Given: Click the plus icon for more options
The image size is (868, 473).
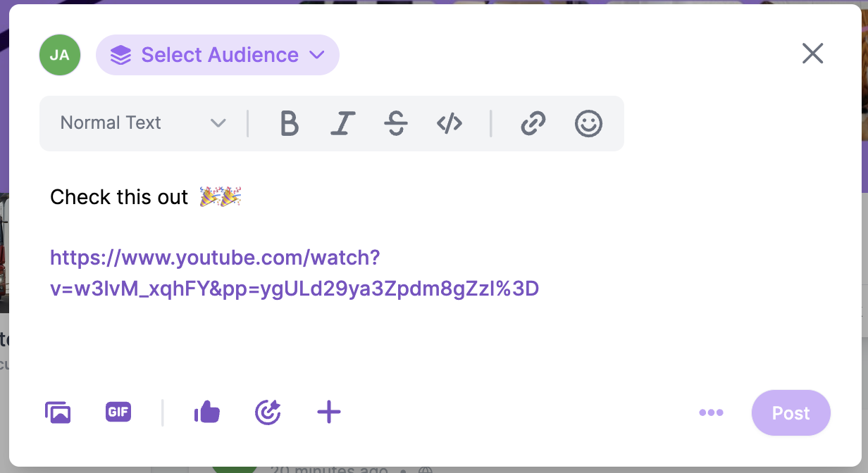Looking at the screenshot, I should [x=329, y=412].
